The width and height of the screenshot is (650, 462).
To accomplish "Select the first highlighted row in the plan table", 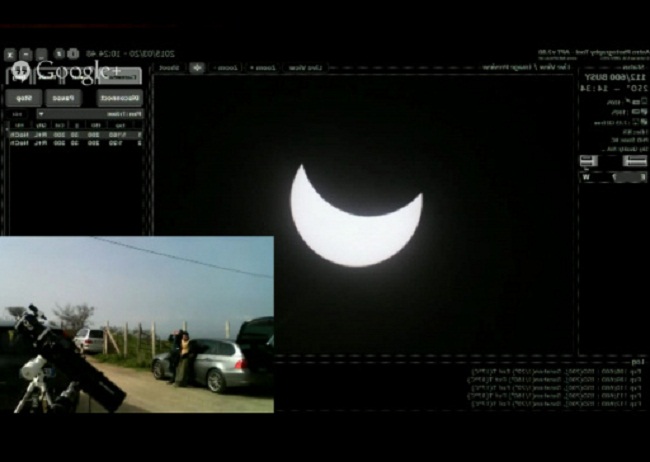I will pyautogui.click(x=76, y=135).
